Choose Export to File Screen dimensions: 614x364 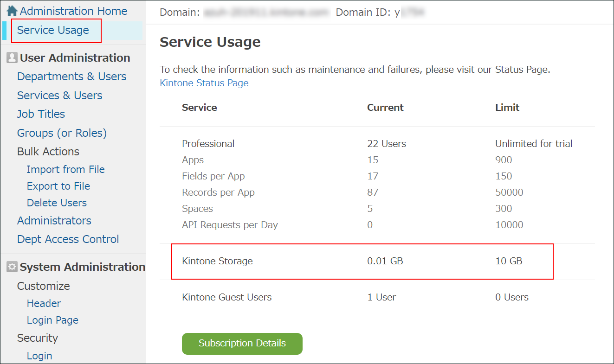click(x=58, y=186)
